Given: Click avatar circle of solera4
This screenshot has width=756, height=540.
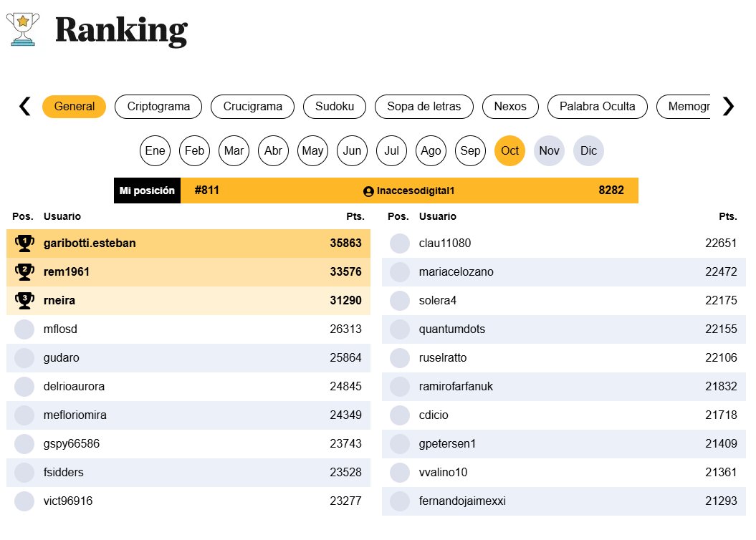Looking at the screenshot, I should pos(400,301).
